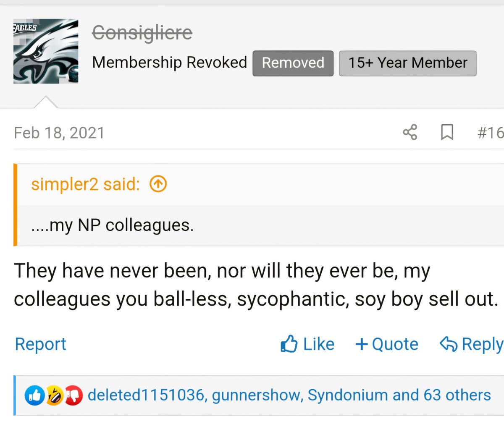Select the Removed badge
Viewport: 504px width, 429px height.
[293, 63]
